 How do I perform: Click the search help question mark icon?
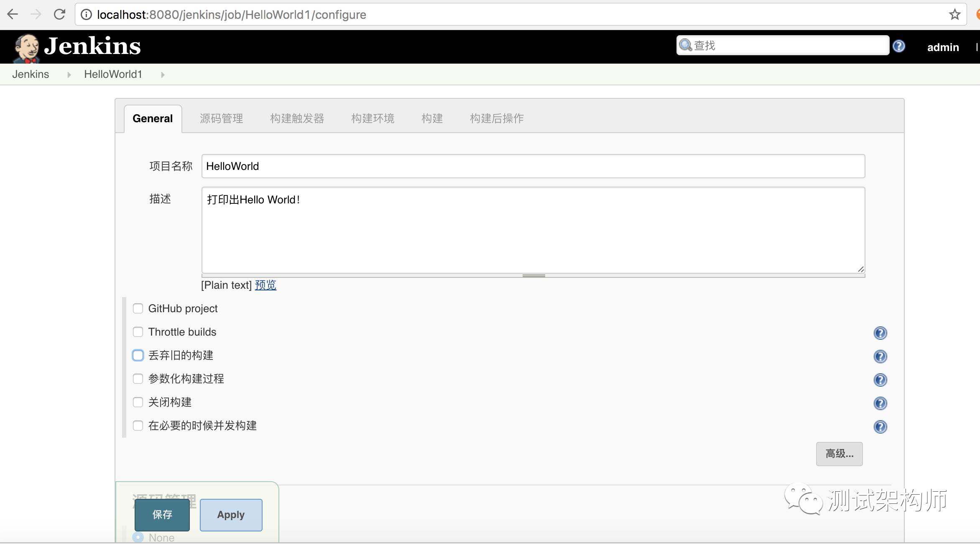point(899,46)
